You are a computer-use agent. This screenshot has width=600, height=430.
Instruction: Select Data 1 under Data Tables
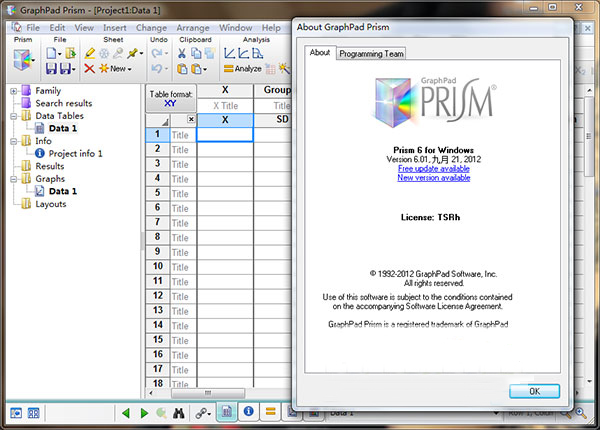point(63,129)
